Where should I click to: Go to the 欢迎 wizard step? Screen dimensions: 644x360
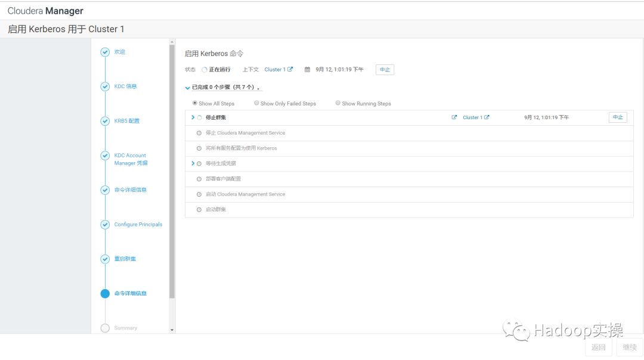coord(119,52)
